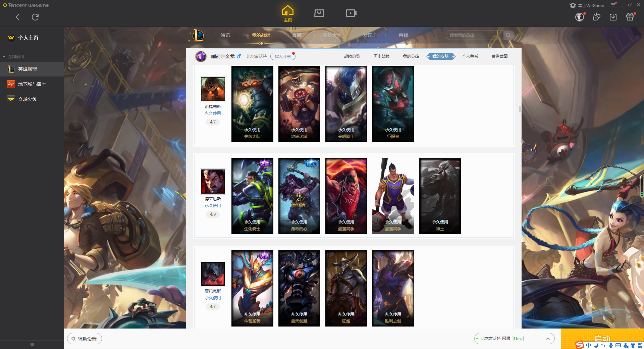The image size is (644, 349).
Task: Open 辅助设置 button
Action: [85, 339]
